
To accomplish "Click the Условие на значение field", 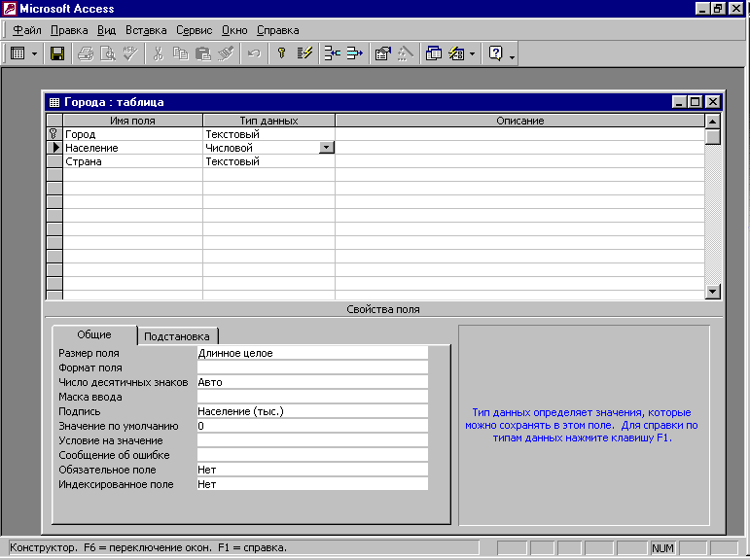I will click(x=312, y=440).
